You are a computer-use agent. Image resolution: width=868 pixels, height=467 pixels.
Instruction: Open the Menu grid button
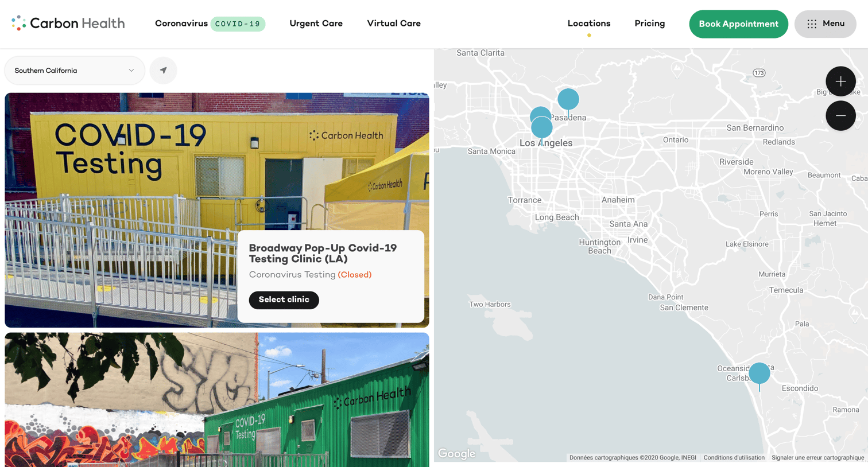(825, 24)
